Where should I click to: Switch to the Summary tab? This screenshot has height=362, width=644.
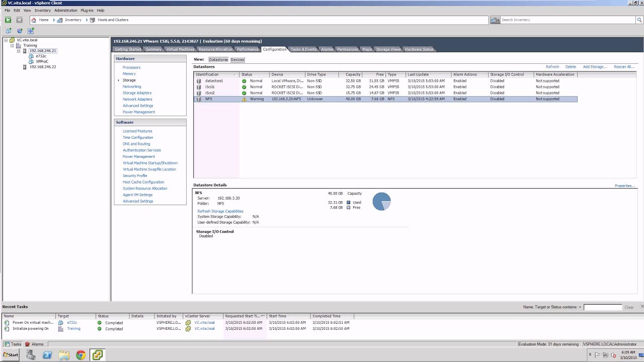pos(153,49)
